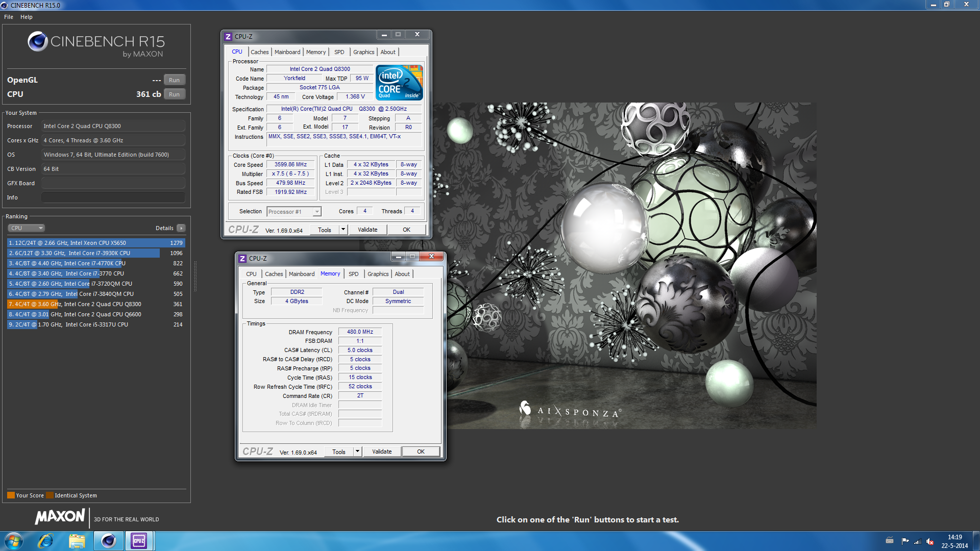This screenshot has height=551, width=980.
Task: Click Tools button in lower CPU-Z window
Action: (339, 452)
